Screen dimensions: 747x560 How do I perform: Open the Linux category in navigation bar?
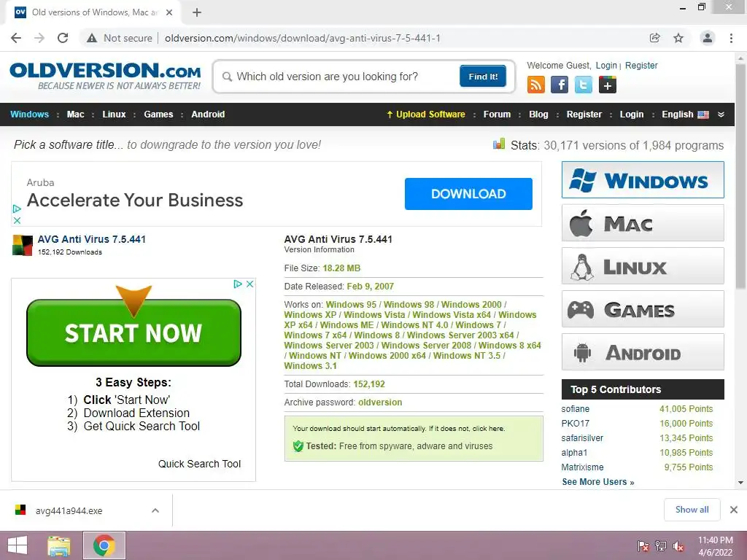coord(114,114)
